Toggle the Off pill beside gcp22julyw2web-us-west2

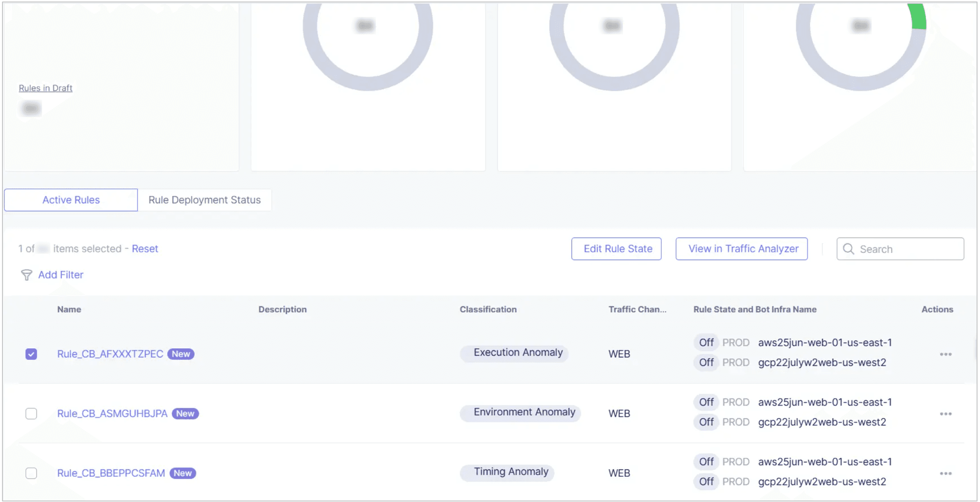tap(706, 362)
